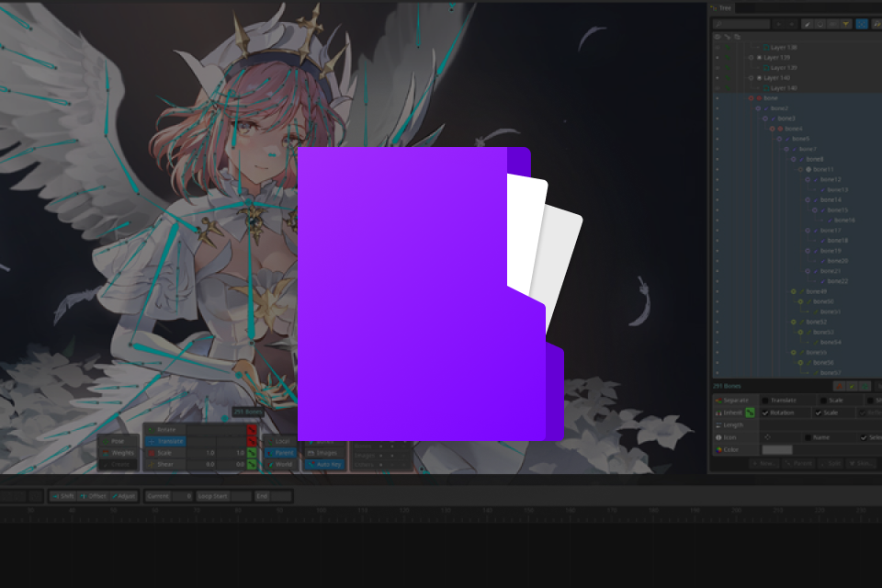Toggle visibility dot for Layer 139 slot
The height and width of the screenshot is (588, 882).
pyautogui.click(x=718, y=57)
